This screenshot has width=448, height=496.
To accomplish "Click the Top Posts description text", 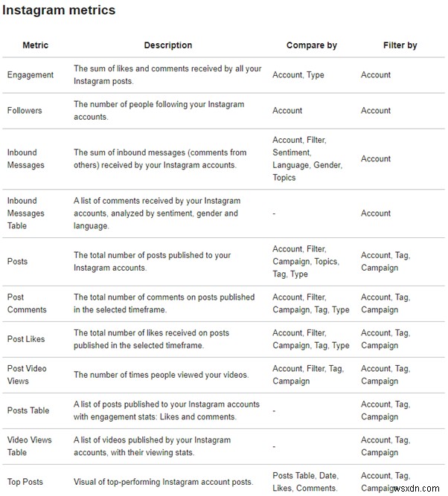I will (164, 482).
